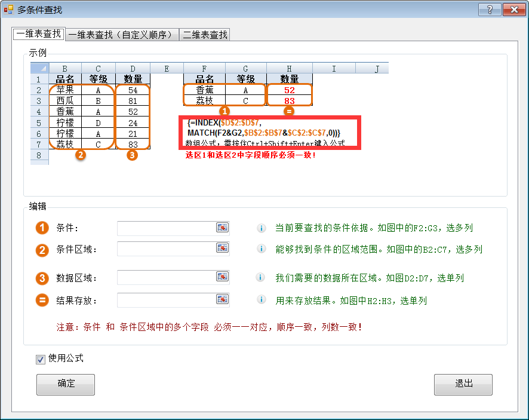Click range picker icon for 条件 field
529x420 pixels.
pos(222,228)
